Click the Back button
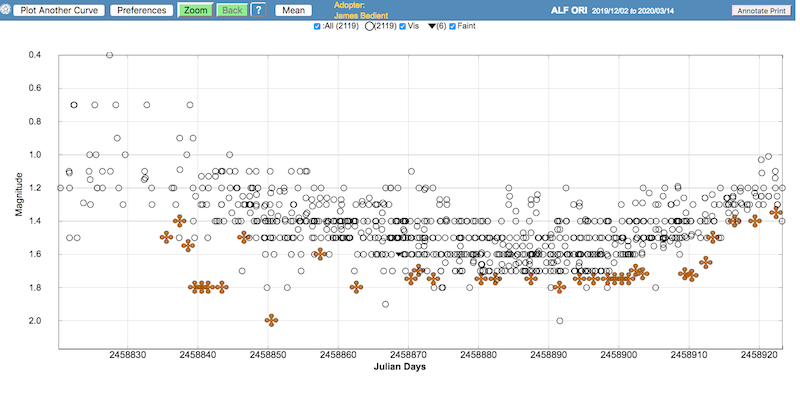800x399 pixels. [232, 10]
